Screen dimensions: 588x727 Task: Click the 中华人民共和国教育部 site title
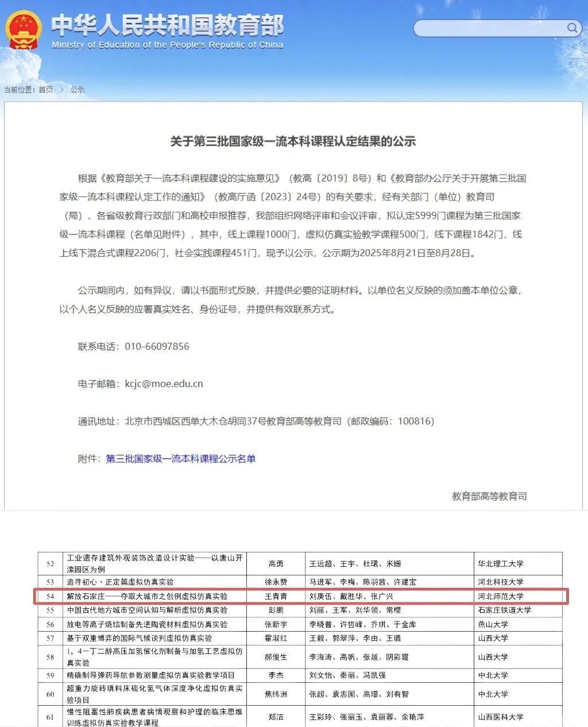(x=167, y=25)
